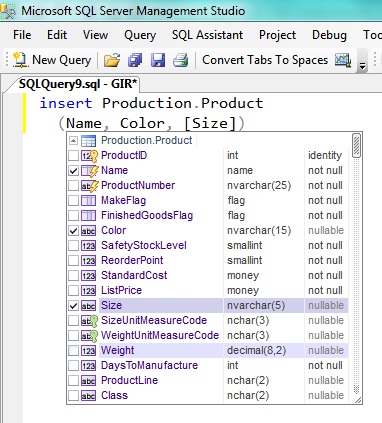Uncheck the Name column checkbox

[73, 171]
